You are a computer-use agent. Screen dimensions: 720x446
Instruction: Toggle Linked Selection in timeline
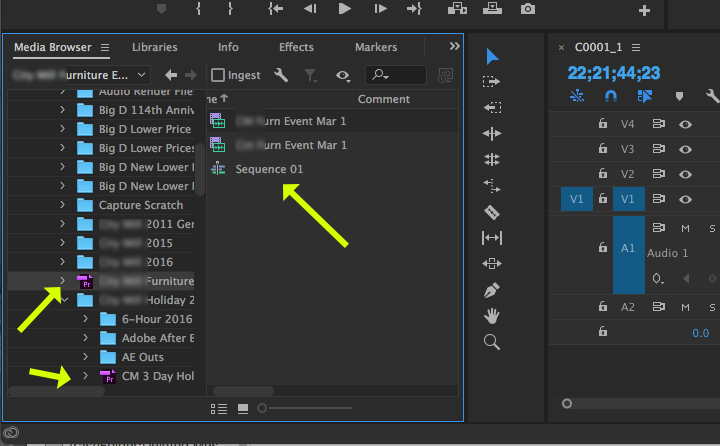point(645,96)
